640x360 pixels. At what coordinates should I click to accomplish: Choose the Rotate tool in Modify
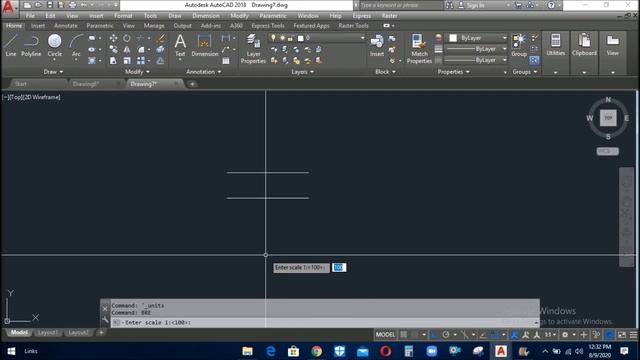pos(127,38)
